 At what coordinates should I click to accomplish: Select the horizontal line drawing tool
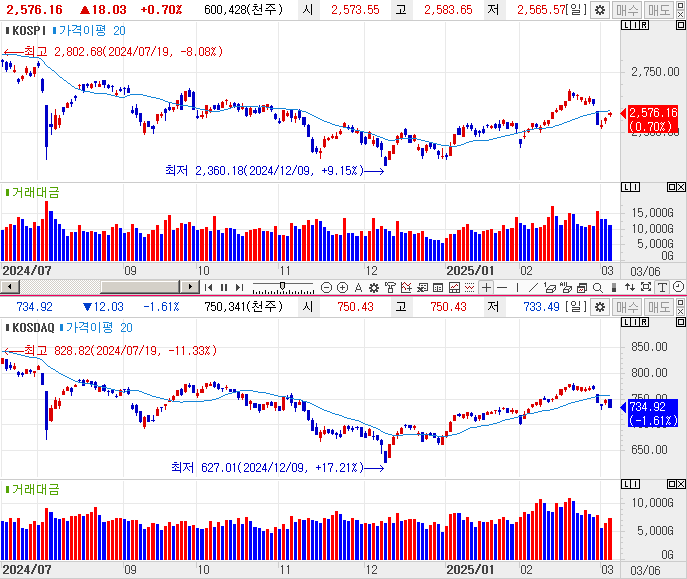pyautogui.click(x=502, y=287)
